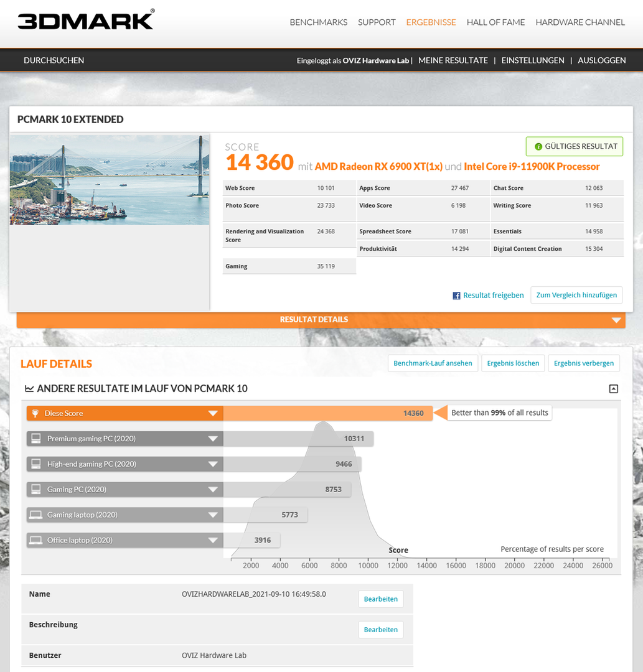Click the OVIZHARDWARELAB_2021-09-10 name value
643x672 pixels.
click(x=254, y=594)
